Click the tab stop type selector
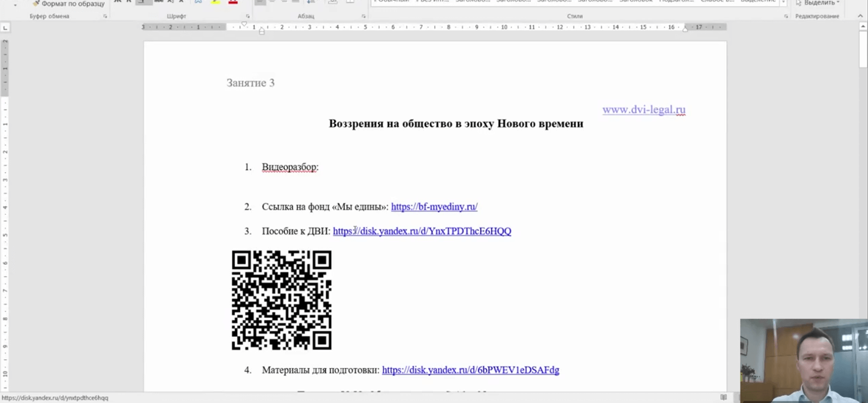This screenshot has height=403, width=868. pyautogui.click(x=5, y=28)
